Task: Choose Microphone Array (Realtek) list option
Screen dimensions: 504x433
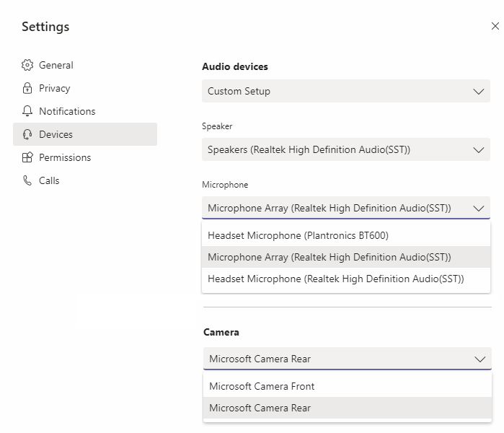Action: point(329,257)
